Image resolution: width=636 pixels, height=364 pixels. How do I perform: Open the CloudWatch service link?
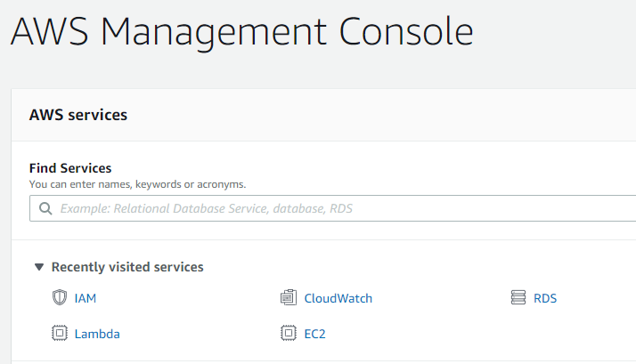tap(338, 298)
